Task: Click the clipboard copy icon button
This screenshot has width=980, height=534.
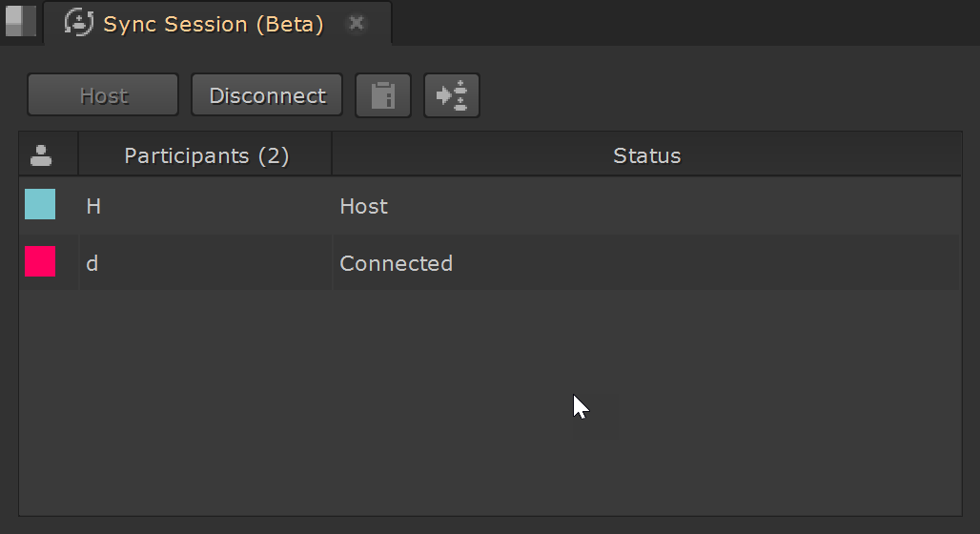Action: [x=383, y=95]
